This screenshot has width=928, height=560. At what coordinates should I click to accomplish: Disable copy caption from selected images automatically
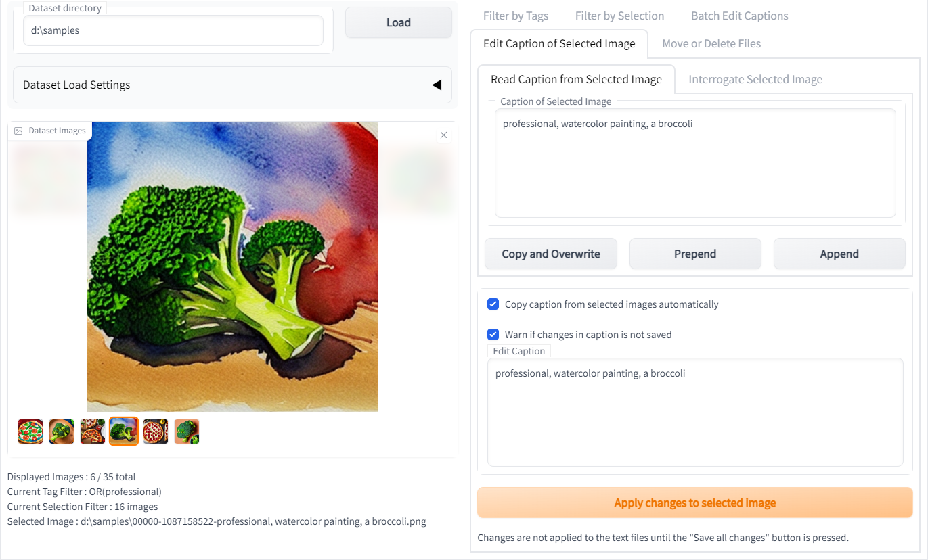(x=493, y=304)
